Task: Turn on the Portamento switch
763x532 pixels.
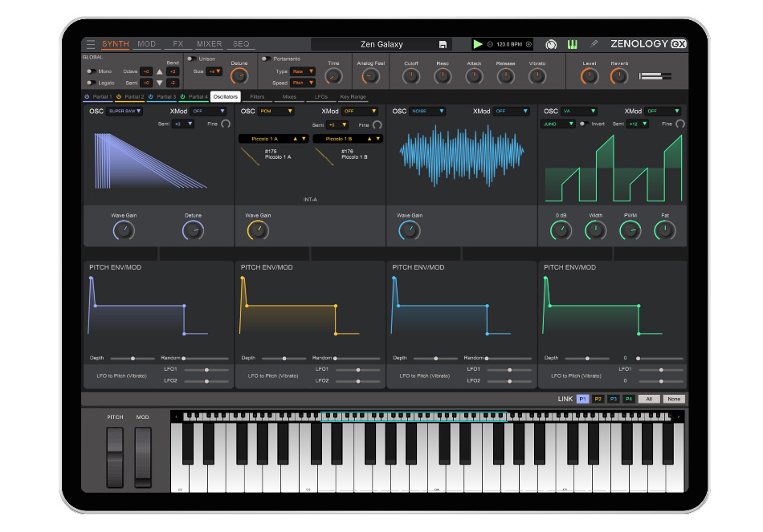Action: 264,59
